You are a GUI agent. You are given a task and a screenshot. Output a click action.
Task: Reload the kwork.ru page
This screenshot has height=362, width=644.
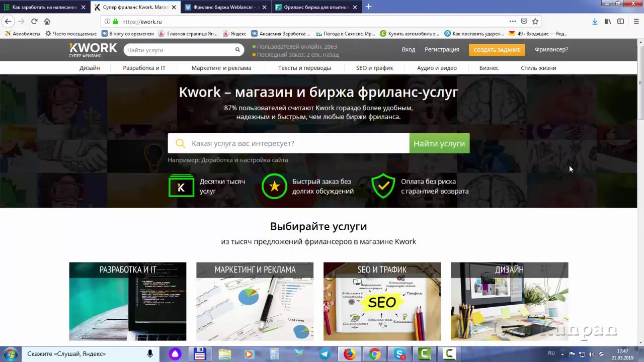tap(34, 21)
